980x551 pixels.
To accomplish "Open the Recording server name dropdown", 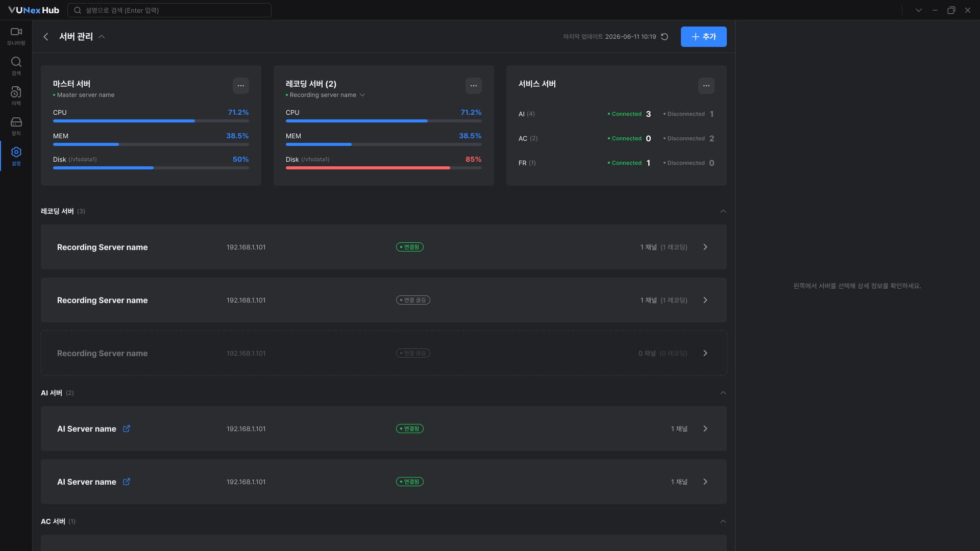I will tap(362, 95).
